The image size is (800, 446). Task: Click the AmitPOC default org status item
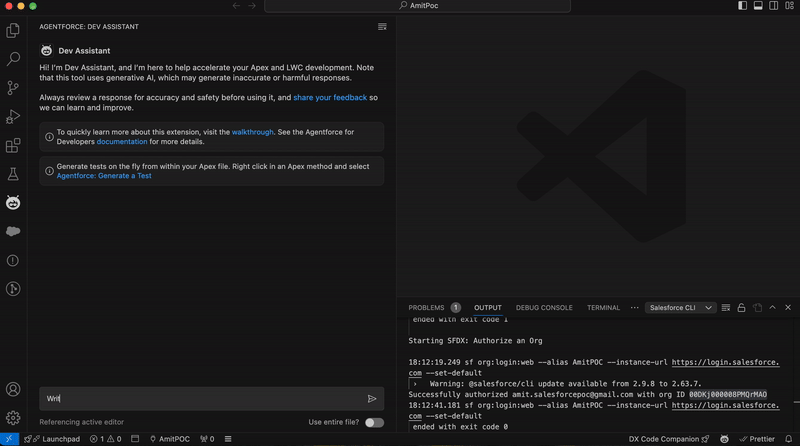(169, 439)
